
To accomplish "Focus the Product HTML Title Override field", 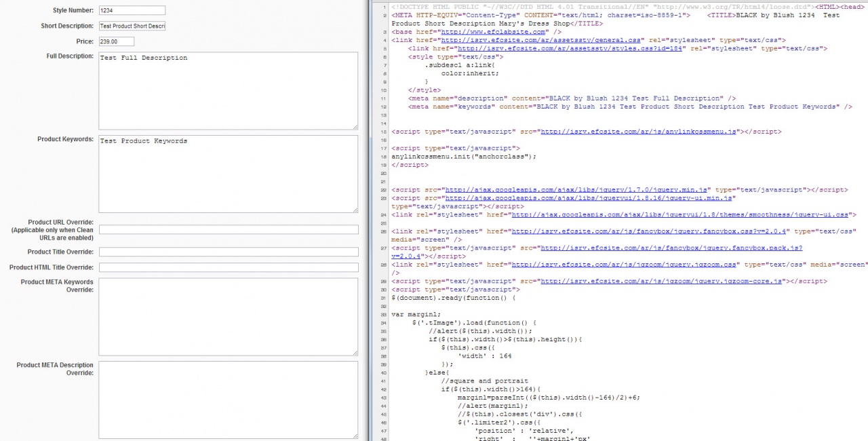I will click(x=228, y=267).
